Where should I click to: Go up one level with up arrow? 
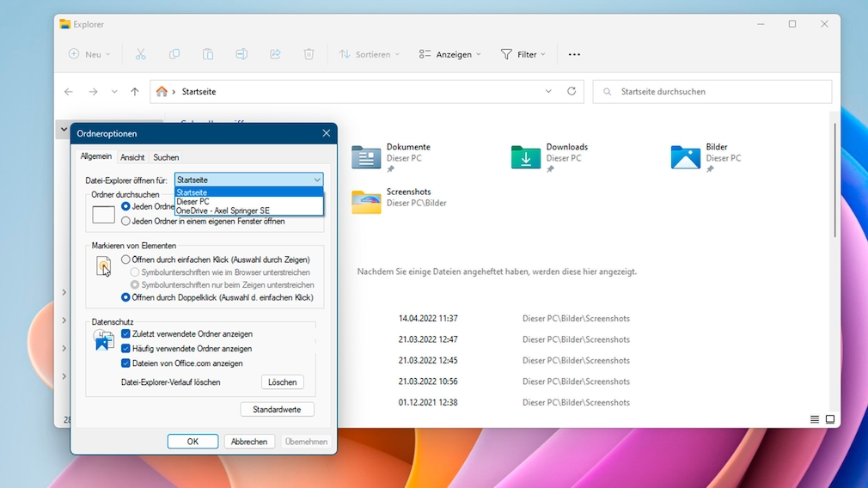135,92
